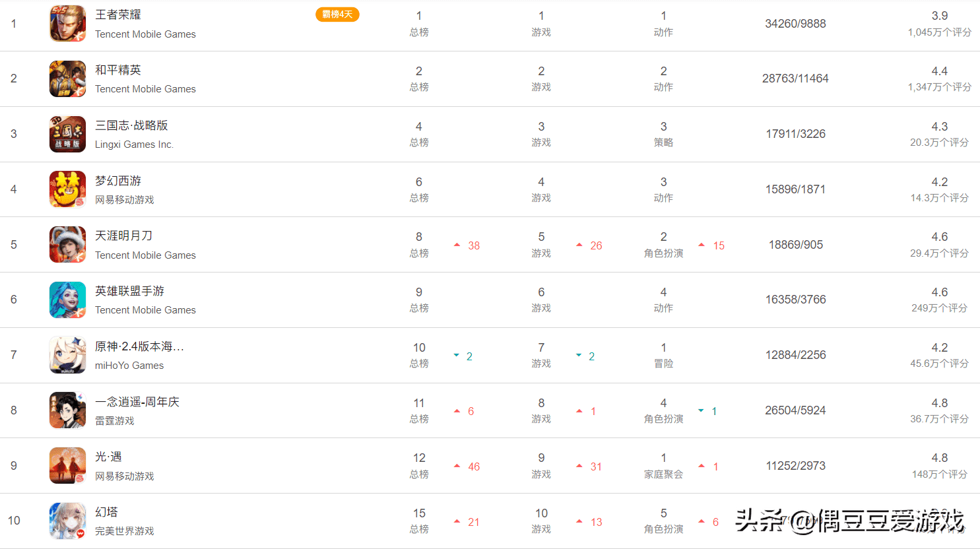Viewport: 980px width, 549px height.
Task: Click Tencent Mobile Games under 英雄联盟手游
Action: 145,310
